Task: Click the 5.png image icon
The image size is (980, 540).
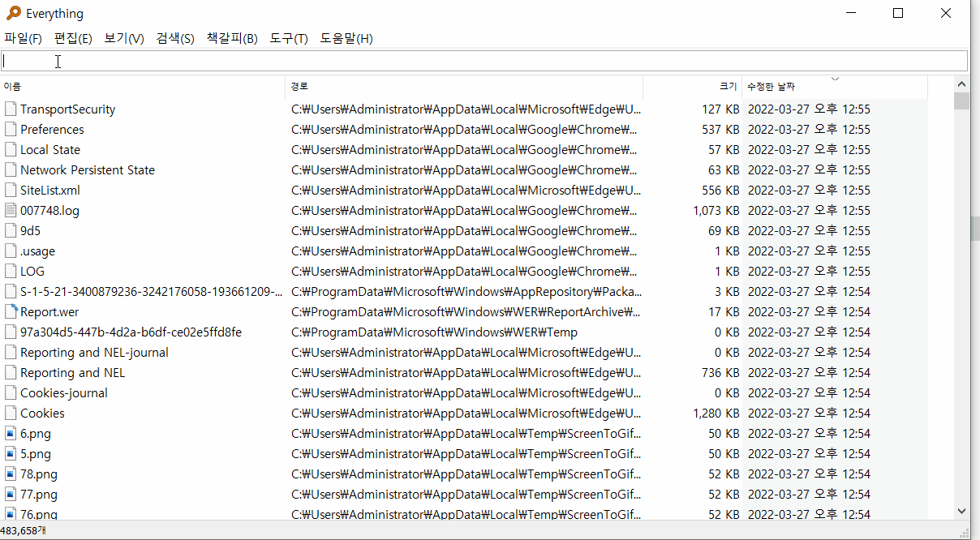Action: pyautogui.click(x=11, y=453)
